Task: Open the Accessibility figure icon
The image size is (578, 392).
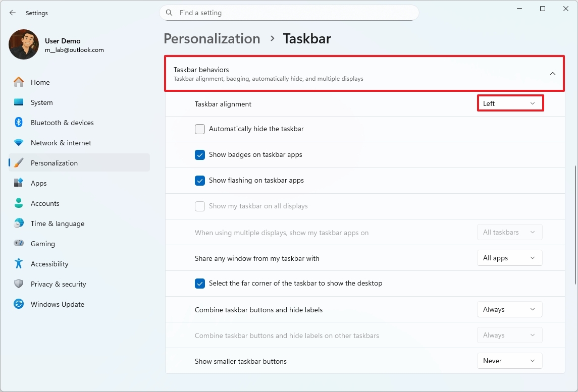Action: pyautogui.click(x=19, y=264)
